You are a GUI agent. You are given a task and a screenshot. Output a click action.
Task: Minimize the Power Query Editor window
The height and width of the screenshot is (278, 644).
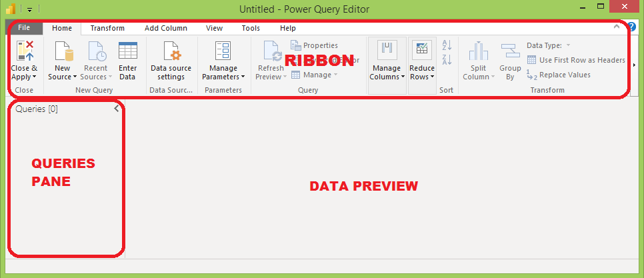coord(584,7)
